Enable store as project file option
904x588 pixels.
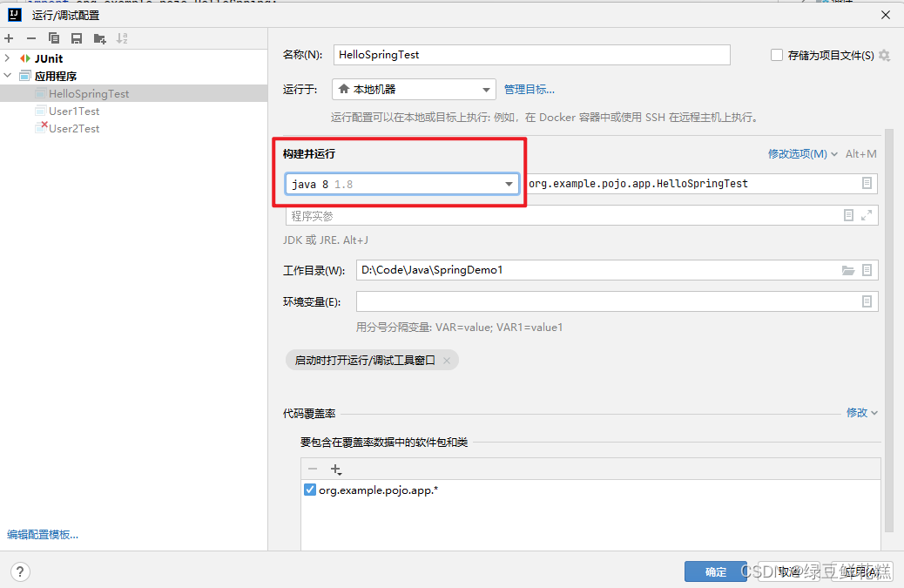[776, 55]
